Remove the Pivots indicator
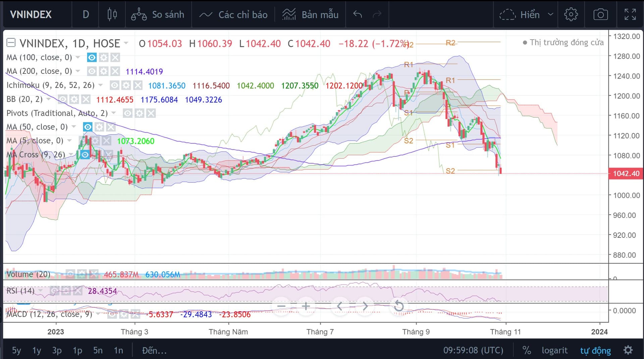 pyautogui.click(x=151, y=113)
